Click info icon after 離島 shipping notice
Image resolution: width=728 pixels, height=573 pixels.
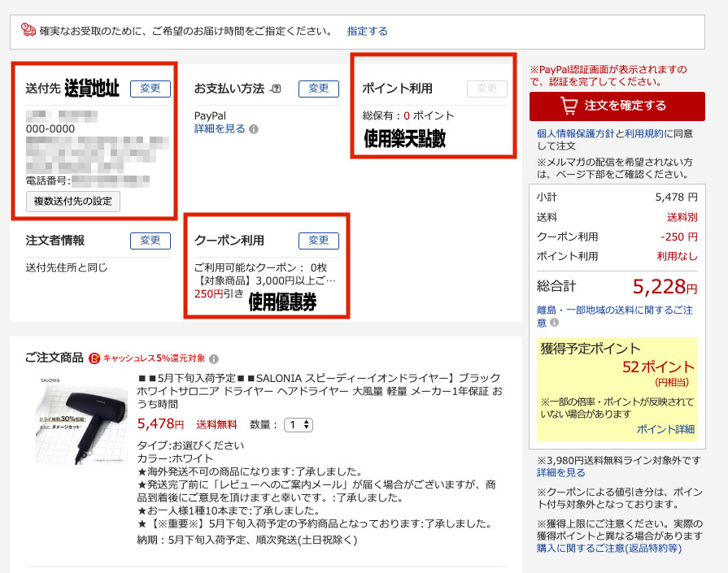tap(554, 323)
